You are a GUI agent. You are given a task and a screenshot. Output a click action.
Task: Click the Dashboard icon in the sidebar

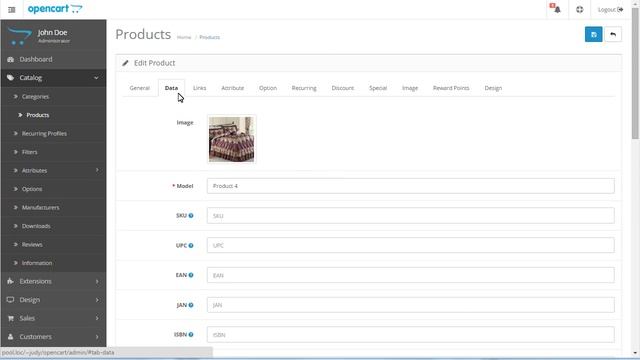pos(11,60)
